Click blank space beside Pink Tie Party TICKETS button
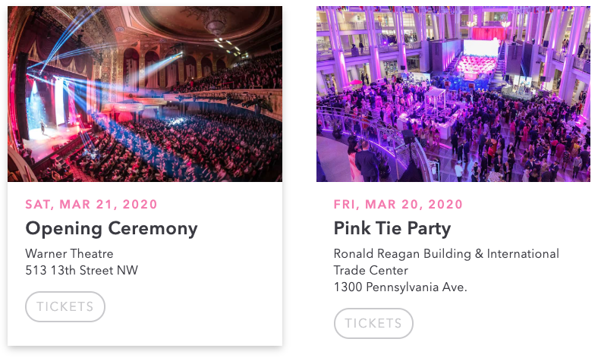Viewport: 598px width, 364px height. pyautogui.click(x=493, y=324)
